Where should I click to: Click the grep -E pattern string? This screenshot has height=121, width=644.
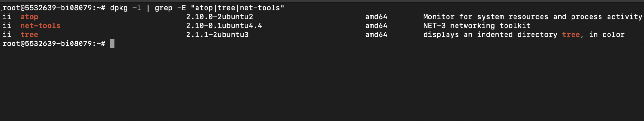click(237, 8)
